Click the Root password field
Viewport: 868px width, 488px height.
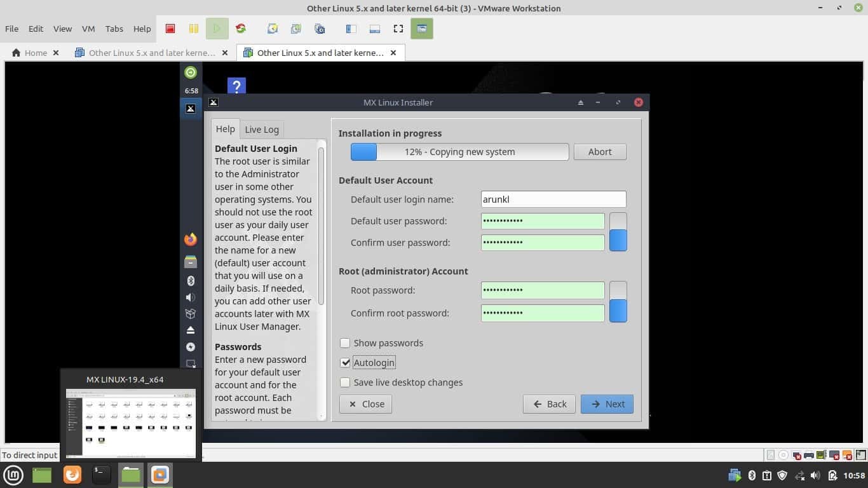[543, 290]
